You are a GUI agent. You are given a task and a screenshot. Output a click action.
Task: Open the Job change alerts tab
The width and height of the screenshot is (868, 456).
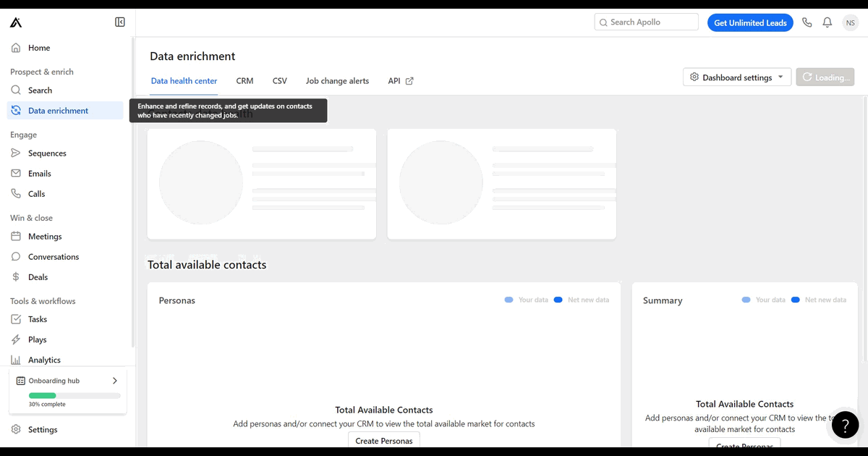(337, 81)
